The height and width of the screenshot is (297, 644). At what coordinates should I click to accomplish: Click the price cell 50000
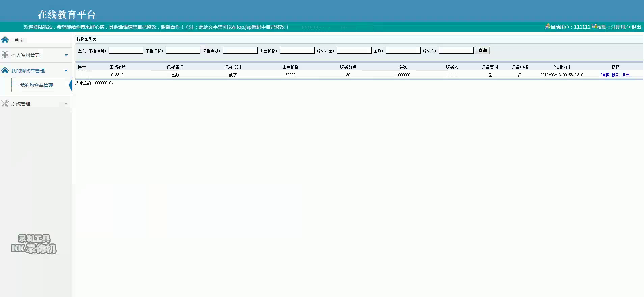(x=290, y=75)
